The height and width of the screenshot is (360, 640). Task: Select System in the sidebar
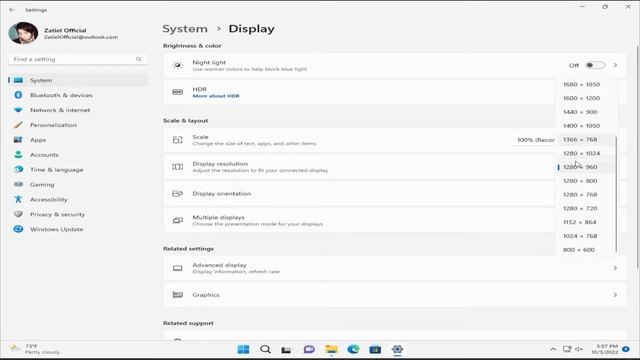pyautogui.click(x=78, y=80)
